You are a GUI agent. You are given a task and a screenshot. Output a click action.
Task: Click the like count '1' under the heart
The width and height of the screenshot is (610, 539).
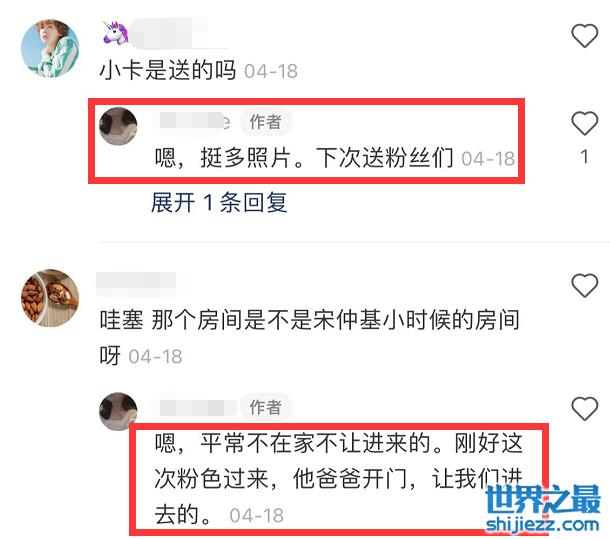[584, 156]
